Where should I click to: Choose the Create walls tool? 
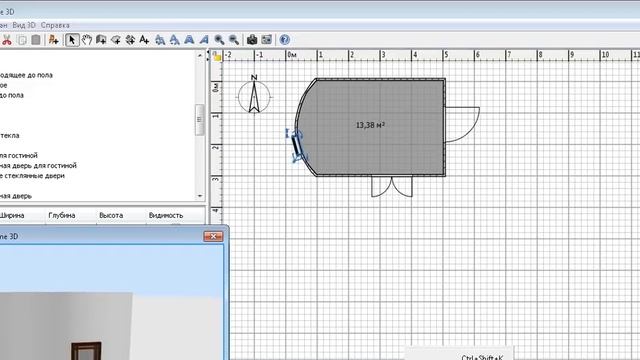click(x=101, y=40)
